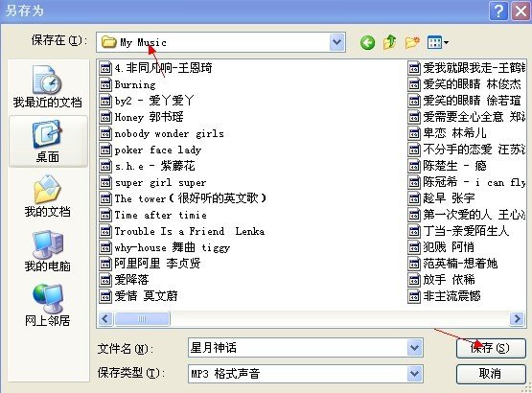Click icon of 范英楠-想着她 file
The width and height of the screenshot is (532, 393).
[x=414, y=264]
